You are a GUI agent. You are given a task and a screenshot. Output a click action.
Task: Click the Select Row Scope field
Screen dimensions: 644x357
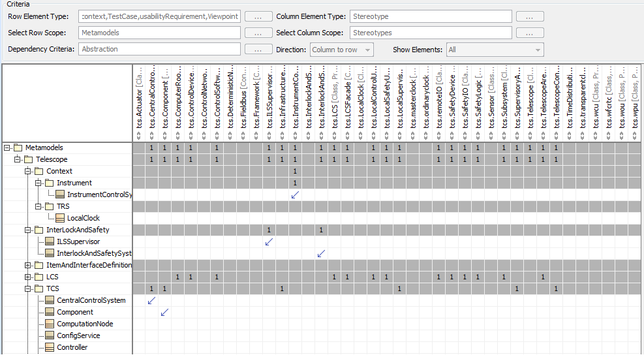159,33
